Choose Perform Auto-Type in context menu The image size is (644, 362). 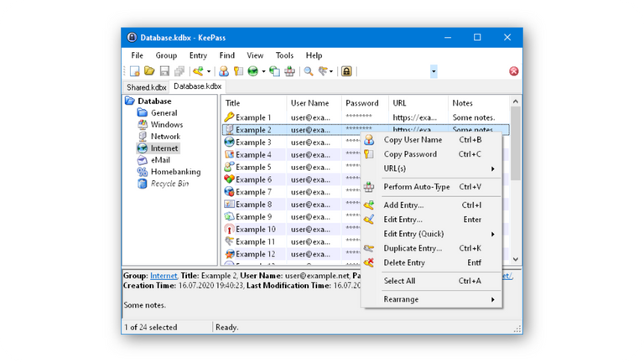click(432, 187)
